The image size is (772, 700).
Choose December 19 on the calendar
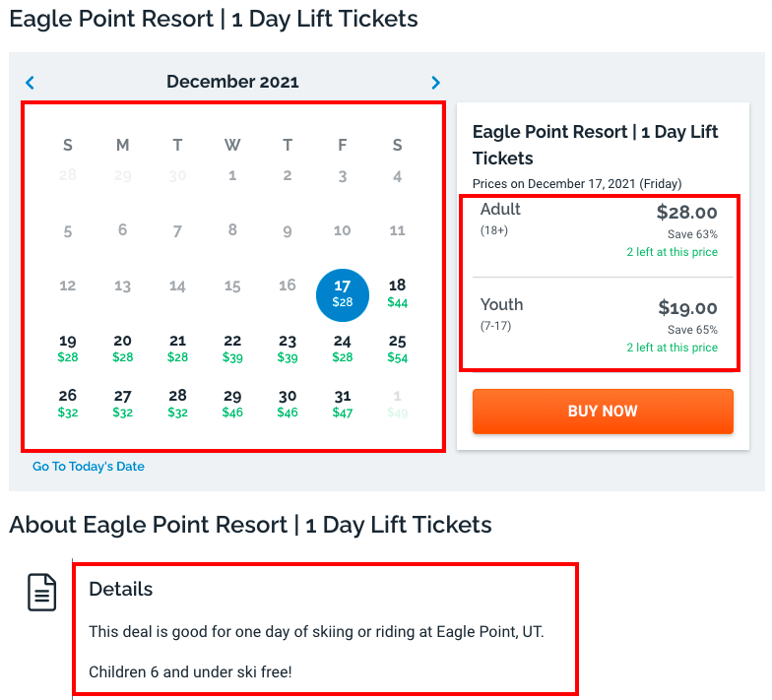[68, 349]
